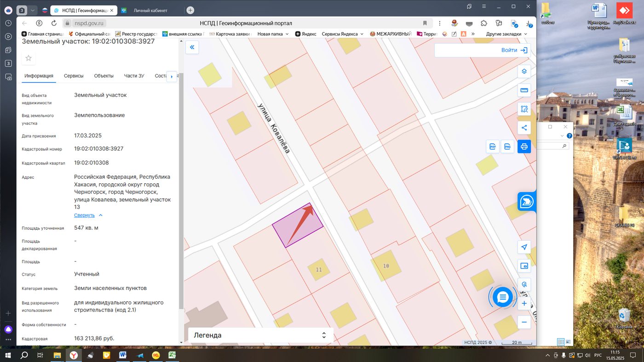The image size is (644, 362).
Task: Activate the area search selection tool
Action: click(524, 109)
